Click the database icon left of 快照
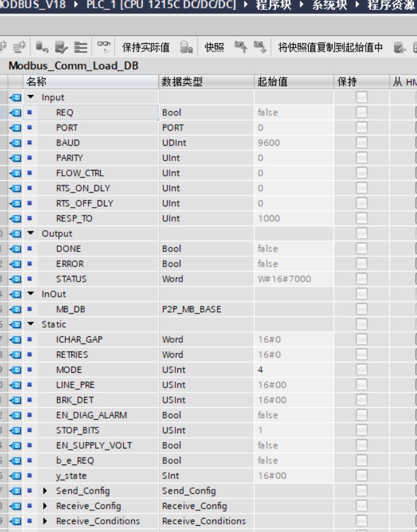Viewport: 417px width, 532px height. tap(187, 47)
